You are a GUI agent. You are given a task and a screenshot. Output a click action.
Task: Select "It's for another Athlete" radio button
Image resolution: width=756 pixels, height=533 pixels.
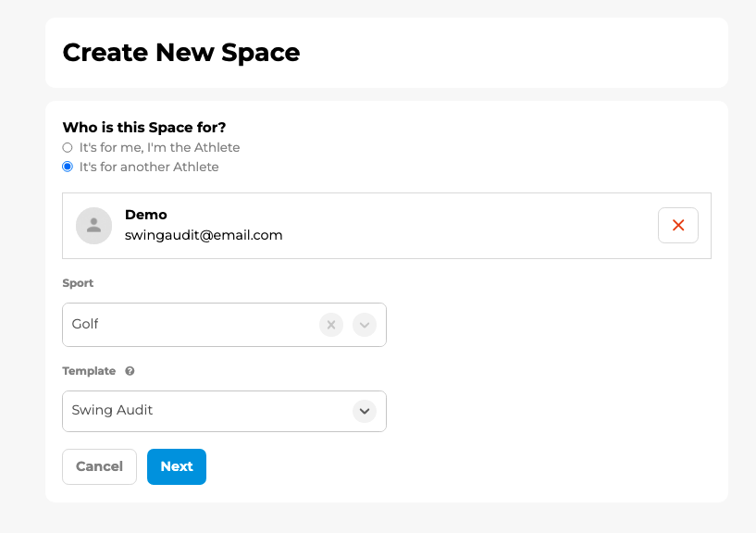pos(68,167)
